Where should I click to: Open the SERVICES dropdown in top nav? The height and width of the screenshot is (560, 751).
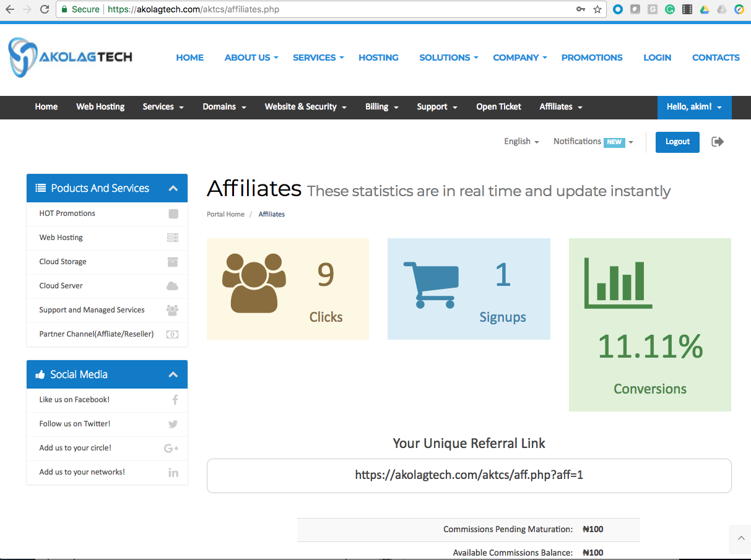pos(318,58)
